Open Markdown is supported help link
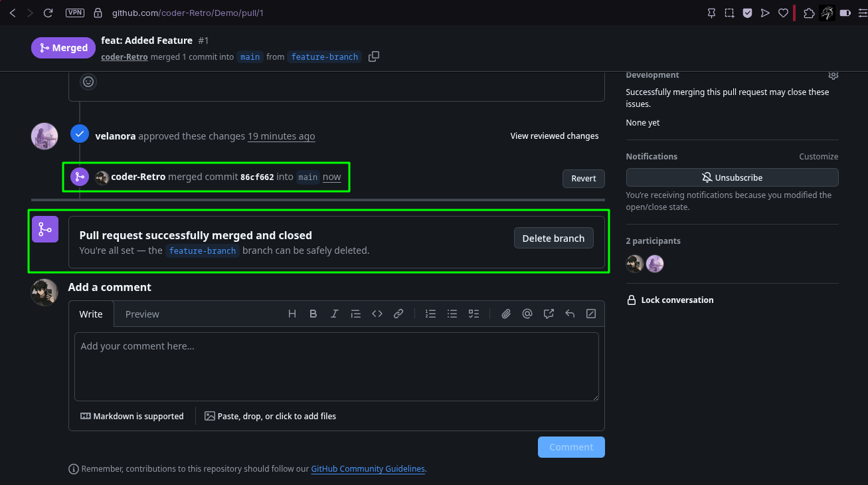The height and width of the screenshot is (485, 868). (x=132, y=417)
